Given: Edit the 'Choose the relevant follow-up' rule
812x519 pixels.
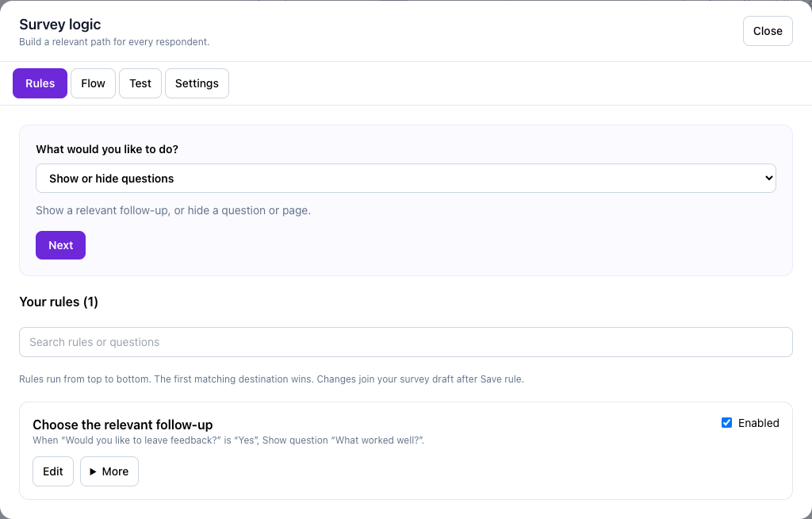Looking at the screenshot, I should [x=53, y=471].
